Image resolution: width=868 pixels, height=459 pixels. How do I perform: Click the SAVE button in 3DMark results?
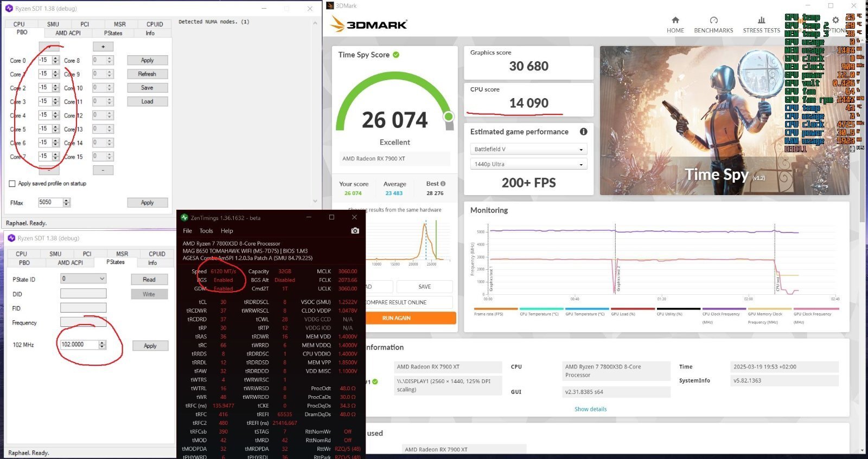424,287
